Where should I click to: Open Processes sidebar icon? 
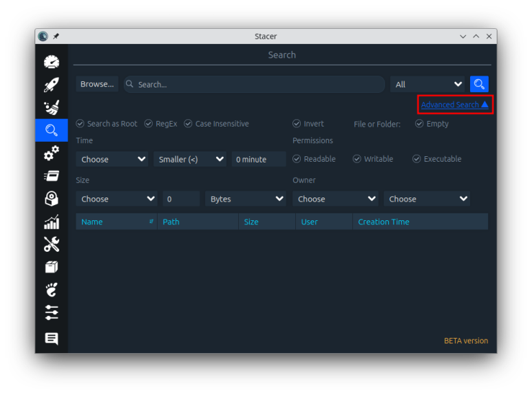click(52, 175)
